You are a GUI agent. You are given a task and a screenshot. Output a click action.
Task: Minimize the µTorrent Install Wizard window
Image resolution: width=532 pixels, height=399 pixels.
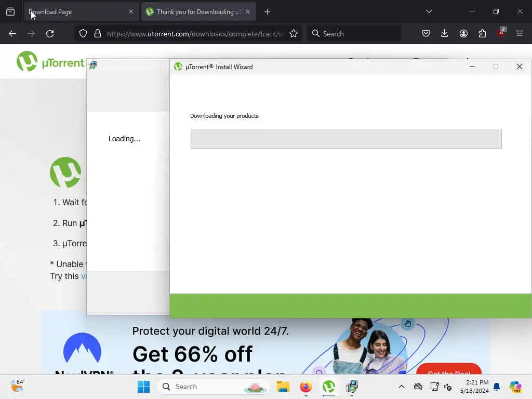pyautogui.click(x=472, y=67)
